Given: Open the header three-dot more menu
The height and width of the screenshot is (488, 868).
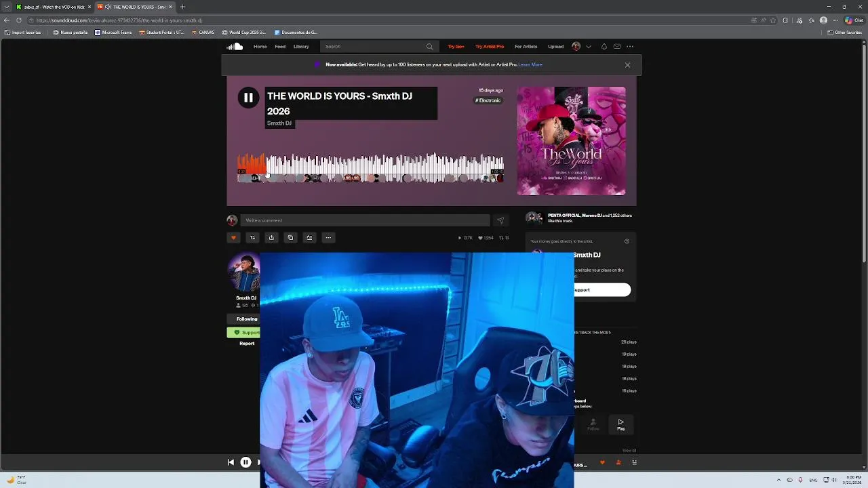Looking at the screenshot, I should (x=630, y=47).
